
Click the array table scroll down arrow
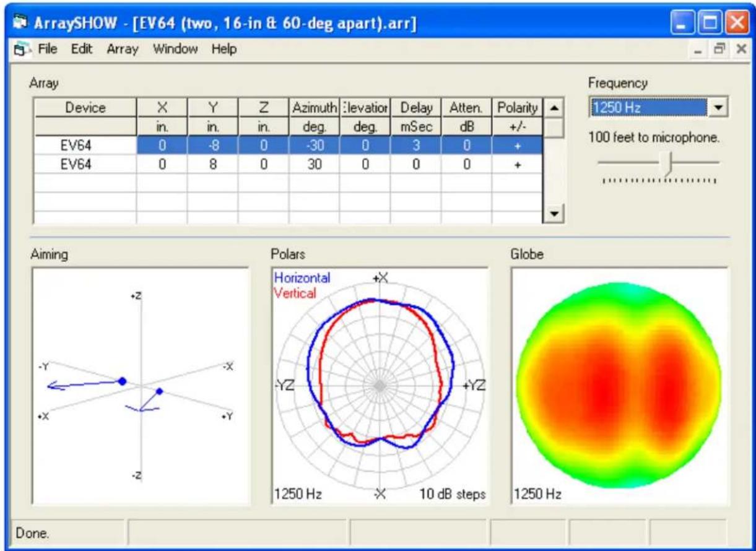tap(553, 214)
